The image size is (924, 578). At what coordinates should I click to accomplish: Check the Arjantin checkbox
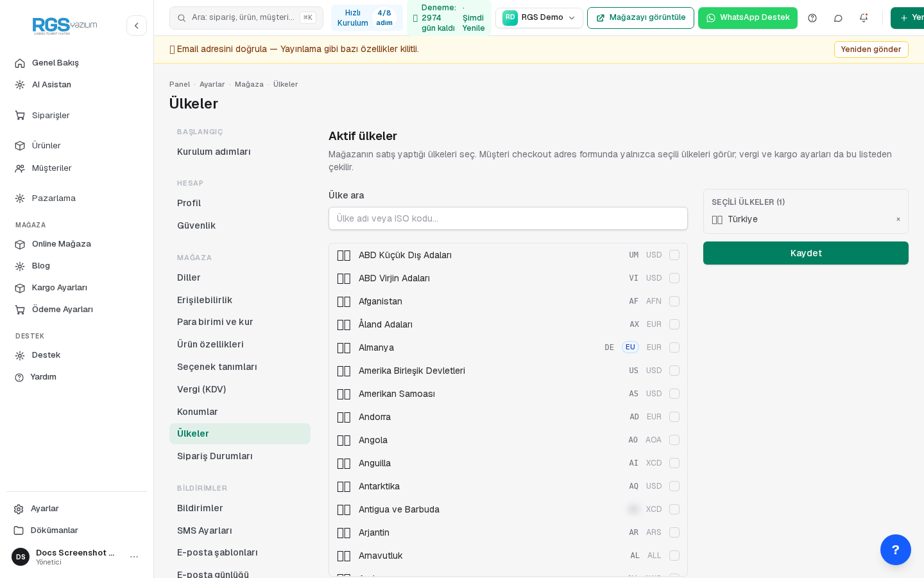674,532
